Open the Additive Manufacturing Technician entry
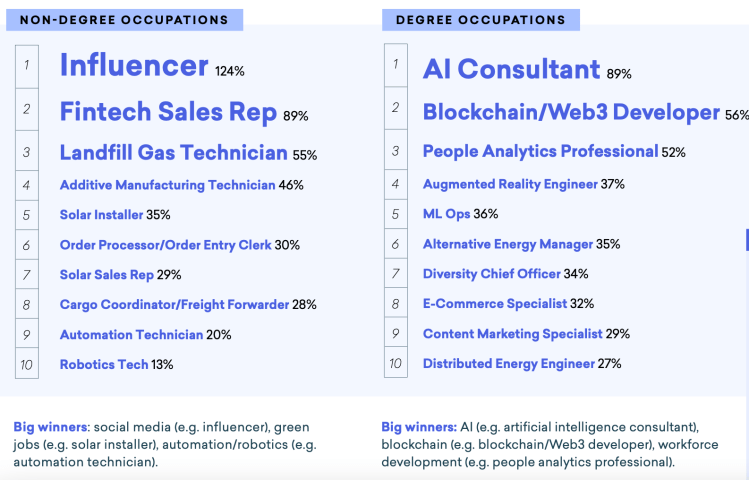Viewport: 749px width, 480px height. (x=167, y=185)
